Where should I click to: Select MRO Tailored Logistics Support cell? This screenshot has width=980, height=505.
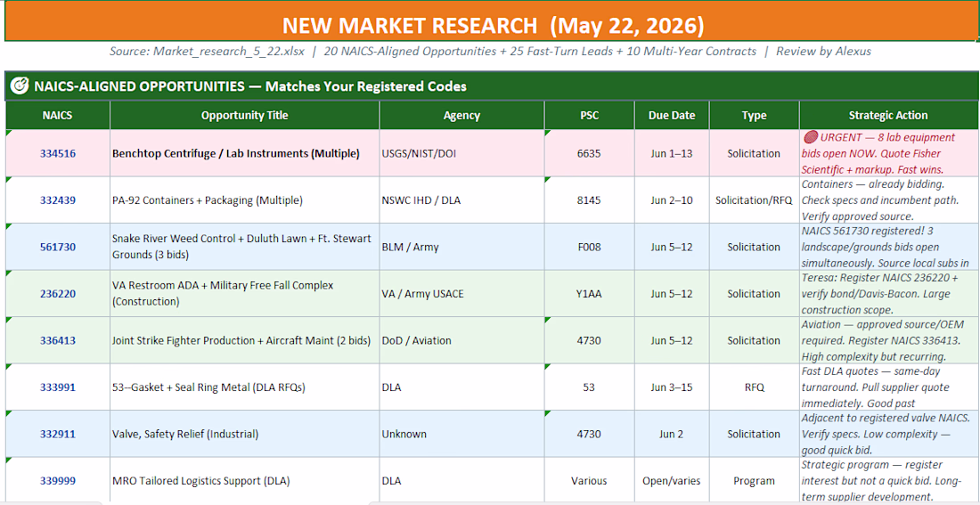click(245, 481)
